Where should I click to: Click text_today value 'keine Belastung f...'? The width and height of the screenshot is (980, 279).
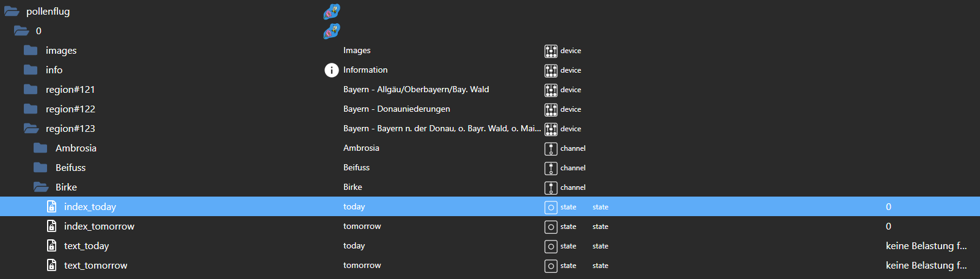pos(926,246)
